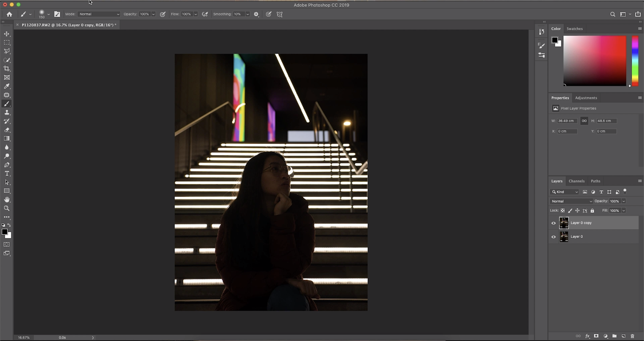
Task: Open the Swatches tab
Action: click(574, 29)
